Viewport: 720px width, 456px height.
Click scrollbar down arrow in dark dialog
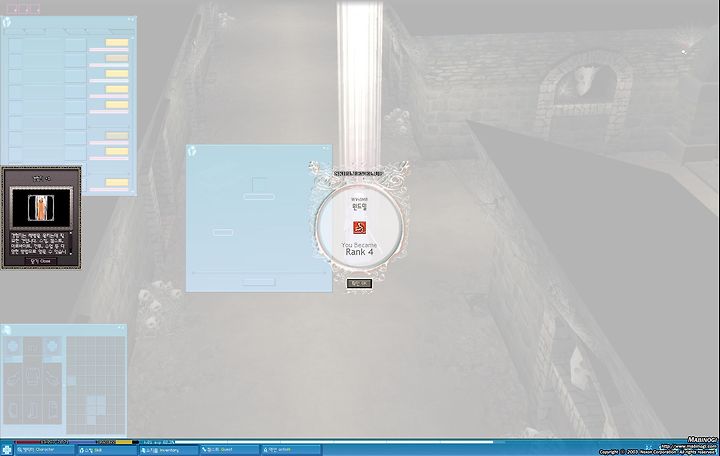(71, 252)
